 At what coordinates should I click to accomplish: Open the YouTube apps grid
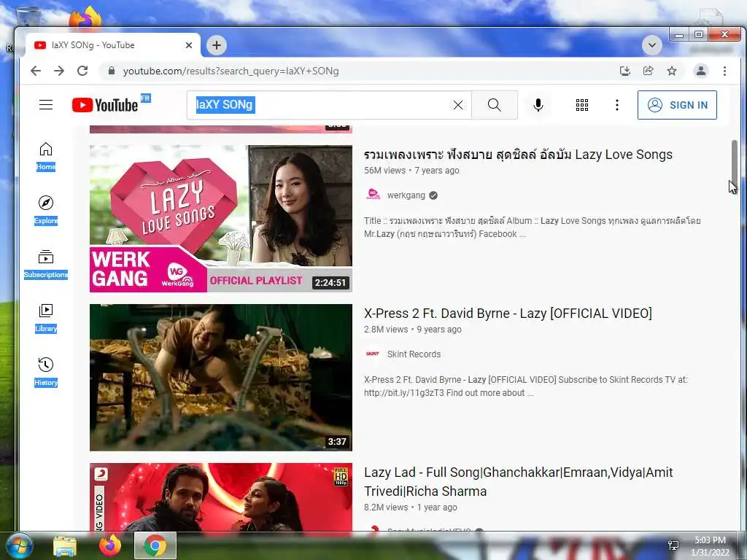[581, 105]
